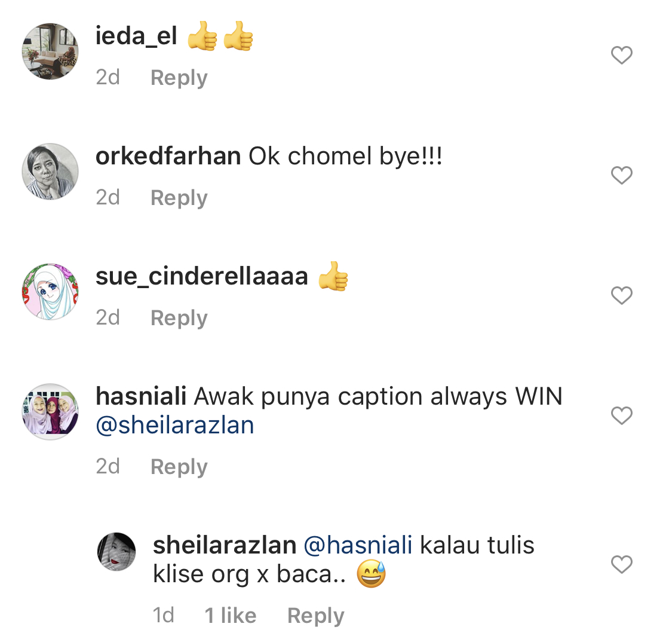
Task: Tap heart on sue_cinderellaaaa's comment
Action: [x=621, y=295]
